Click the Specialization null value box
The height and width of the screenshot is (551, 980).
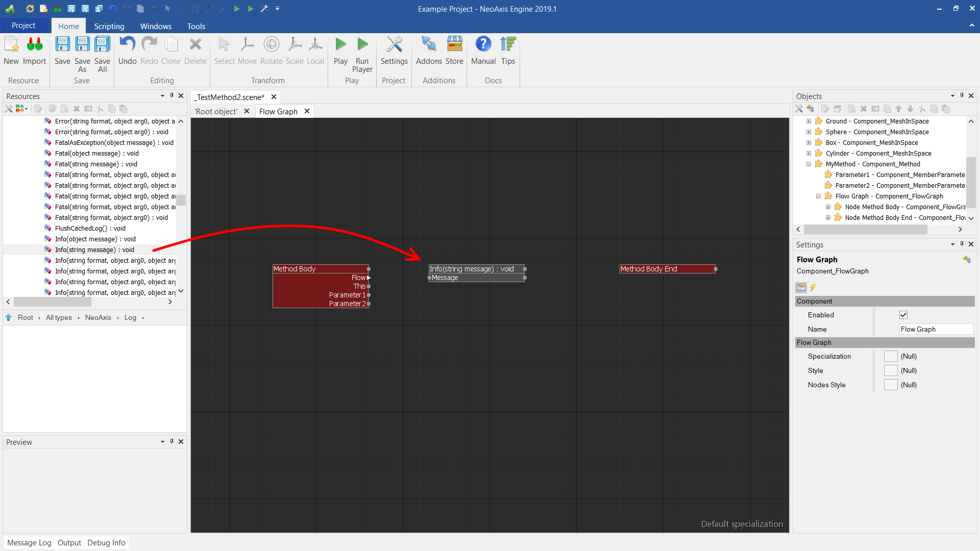(x=891, y=356)
